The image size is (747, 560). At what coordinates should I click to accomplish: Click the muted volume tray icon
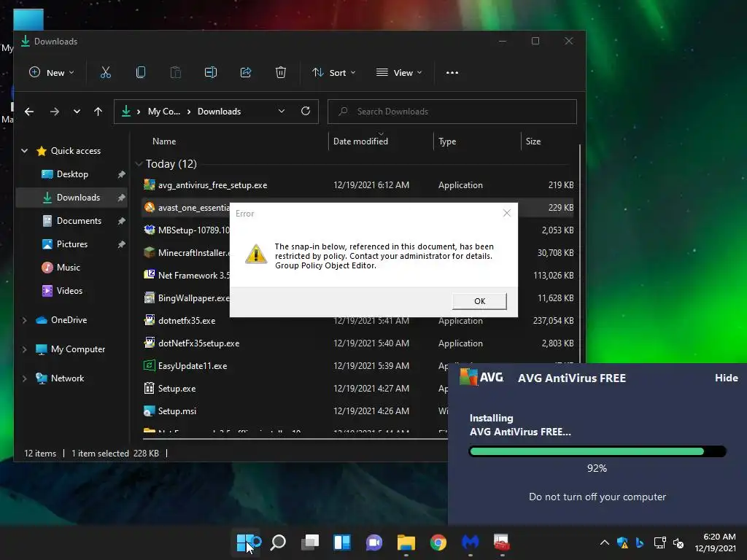(678, 542)
